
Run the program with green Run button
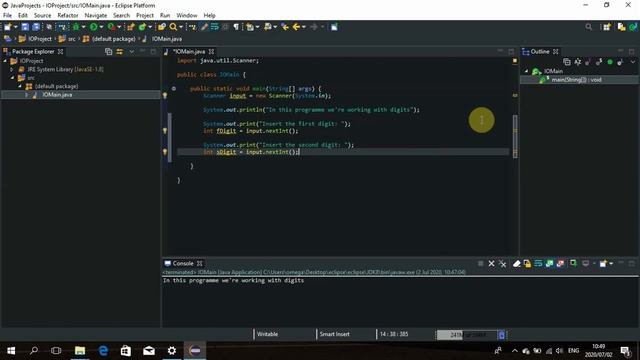[x=93, y=27]
